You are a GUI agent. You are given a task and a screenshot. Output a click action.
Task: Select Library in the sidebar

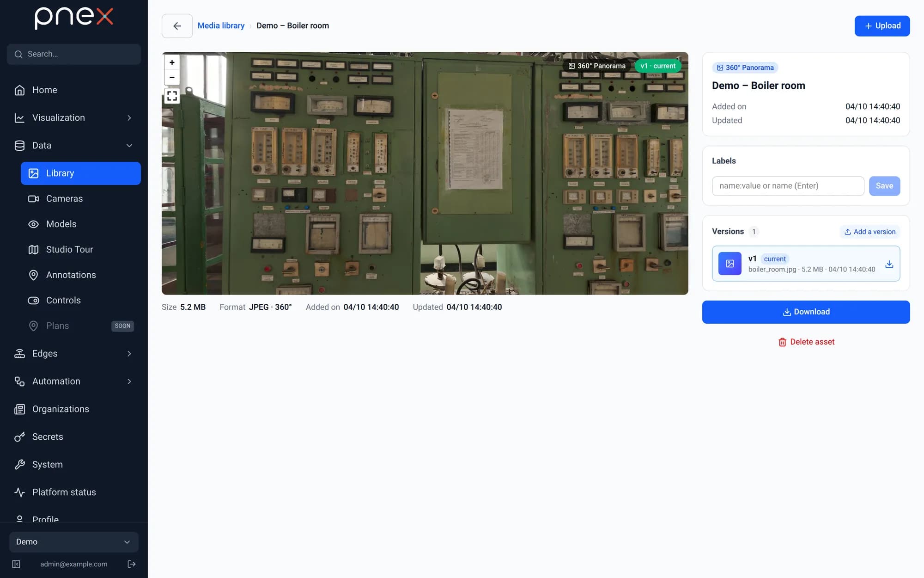[81, 173]
